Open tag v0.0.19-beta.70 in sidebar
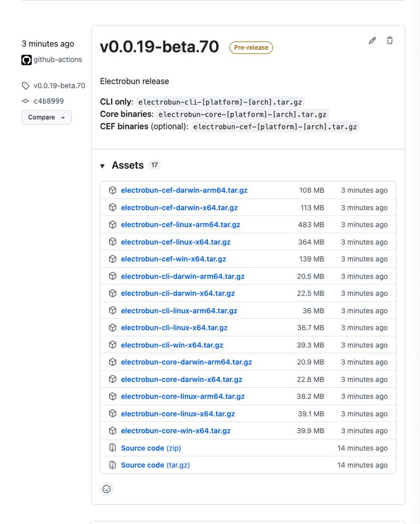 coord(59,85)
